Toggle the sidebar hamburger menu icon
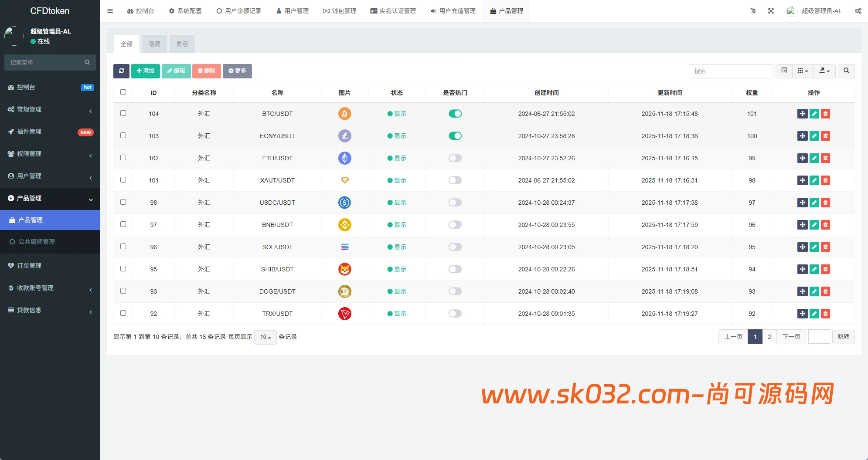868x460 pixels. point(110,11)
